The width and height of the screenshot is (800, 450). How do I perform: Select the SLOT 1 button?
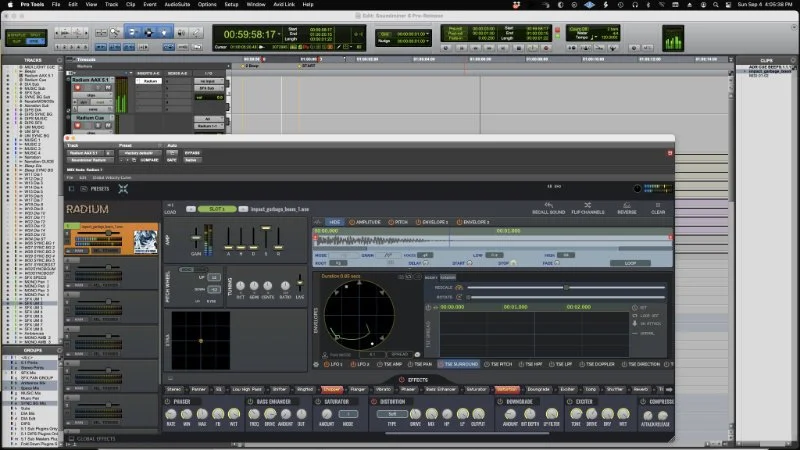tap(216, 209)
